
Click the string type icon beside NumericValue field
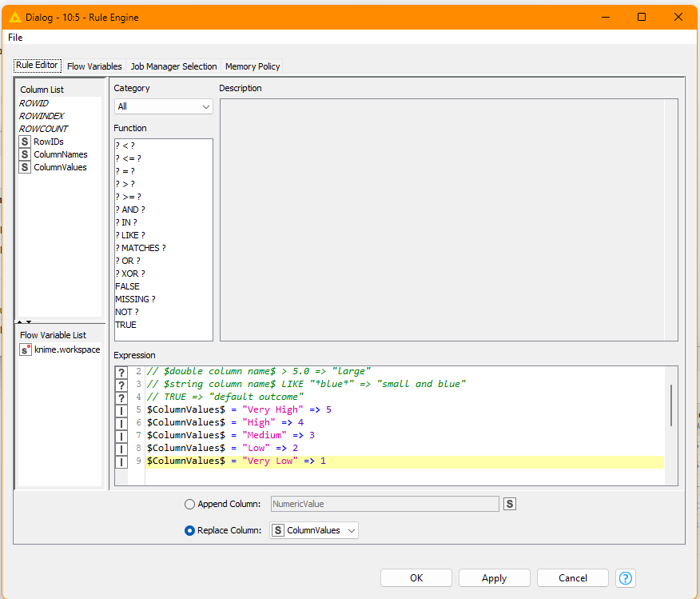point(509,504)
